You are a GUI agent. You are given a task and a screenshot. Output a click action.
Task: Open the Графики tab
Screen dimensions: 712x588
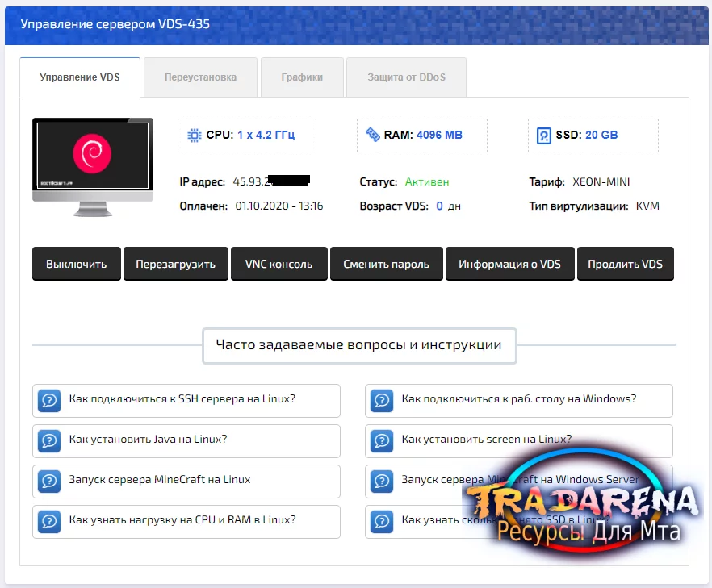[x=302, y=77]
